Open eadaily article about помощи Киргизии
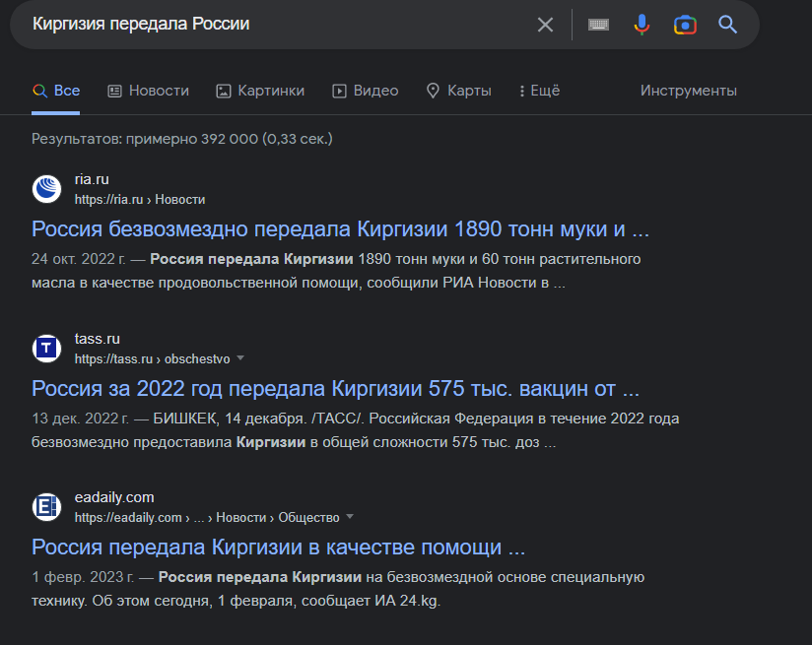 point(278,547)
